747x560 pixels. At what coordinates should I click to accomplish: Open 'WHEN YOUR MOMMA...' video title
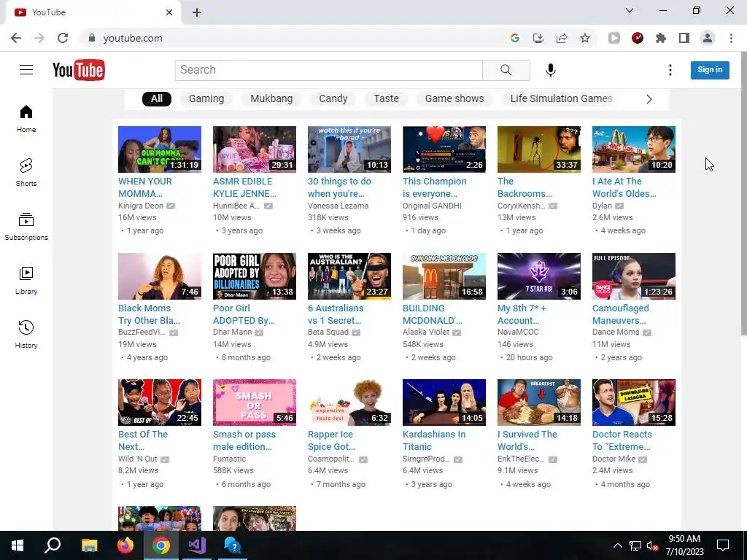point(145,187)
